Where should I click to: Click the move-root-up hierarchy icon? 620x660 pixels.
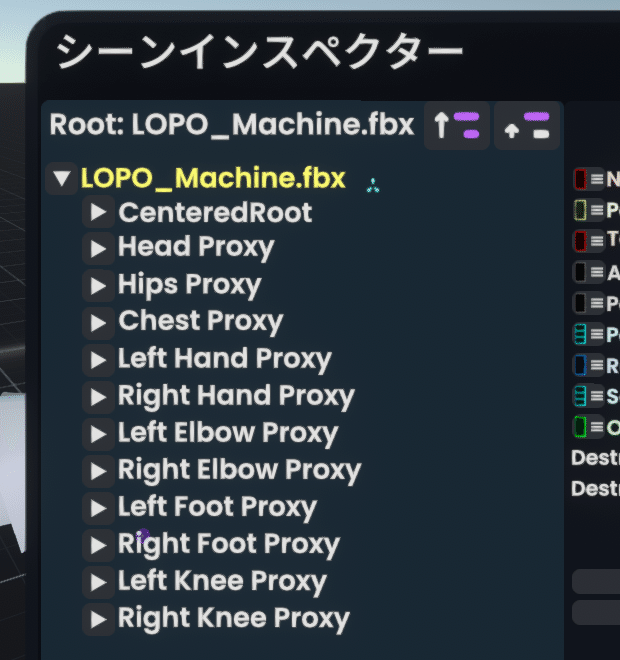(x=457, y=125)
